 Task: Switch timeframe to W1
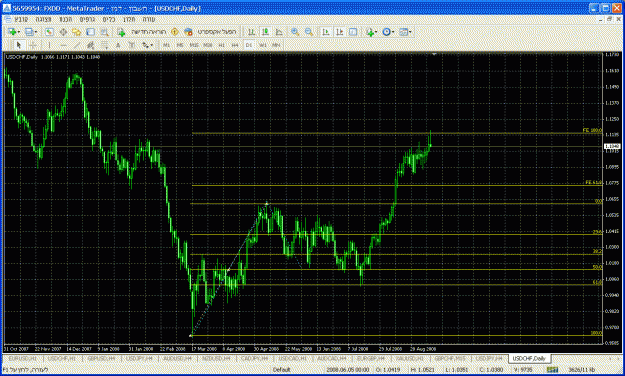tap(262, 45)
